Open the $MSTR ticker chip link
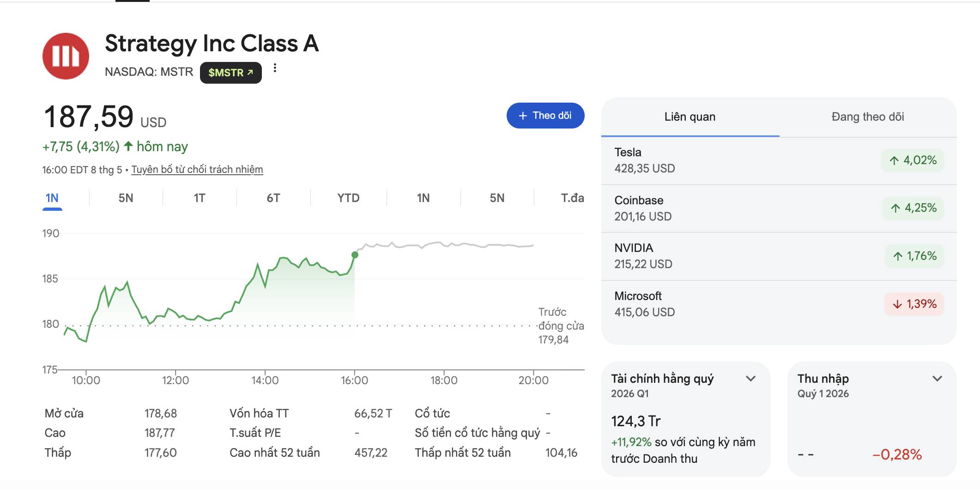980x490 pixels. (x=230, y=73)
